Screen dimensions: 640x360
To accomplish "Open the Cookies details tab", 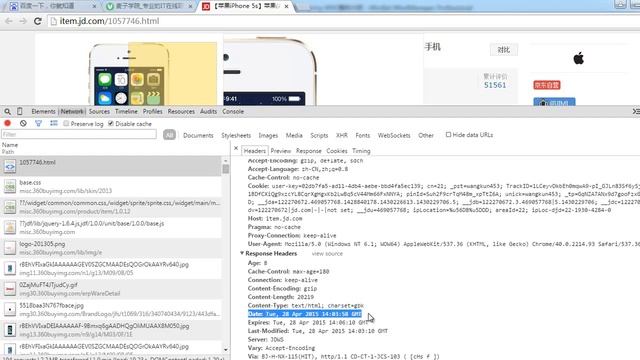I will click(337, 151).
